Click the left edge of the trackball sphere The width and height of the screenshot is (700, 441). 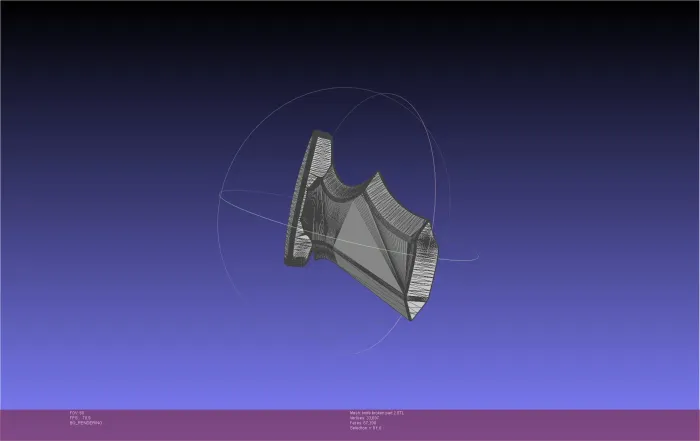pyautogui.click(x=219, y=219)
